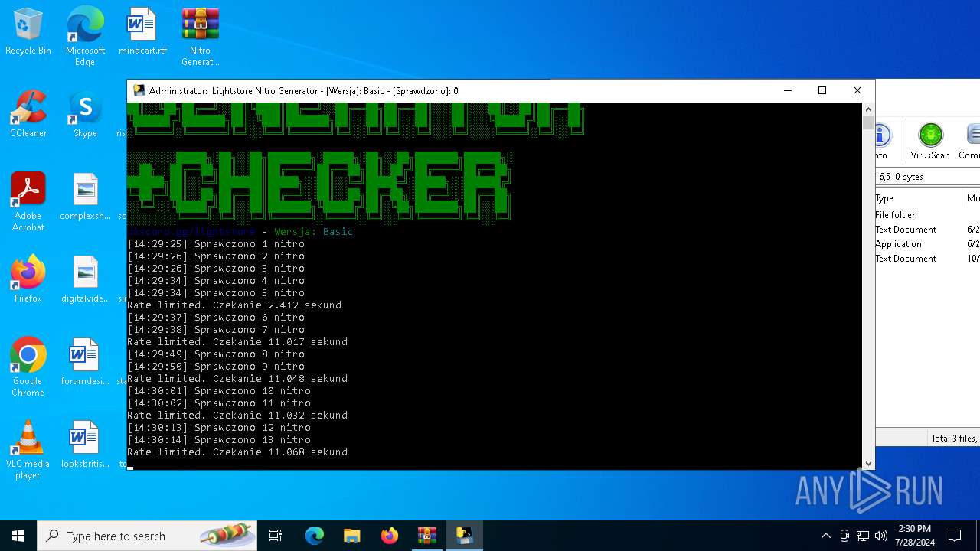Viewport: 980px width, 551px height.
Task: Maximize the Nitro Generator console window
Action: click(822, 90)
